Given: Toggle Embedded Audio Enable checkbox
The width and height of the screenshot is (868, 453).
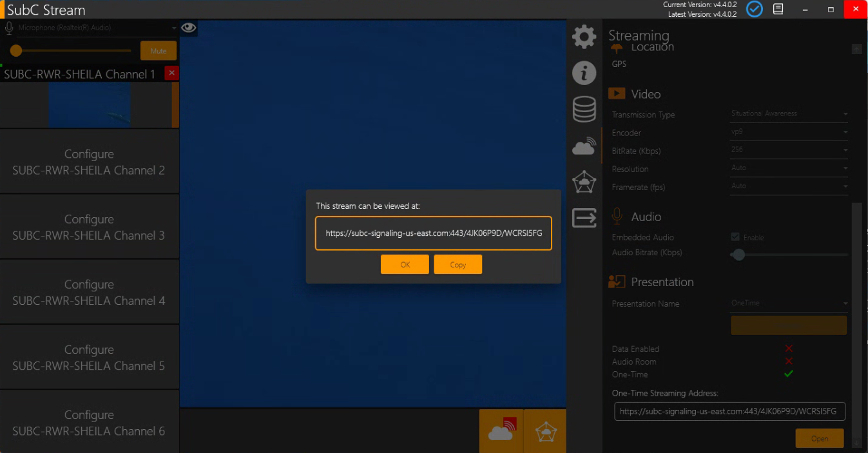Looking at the screenshot, I should tap(735, 237).
